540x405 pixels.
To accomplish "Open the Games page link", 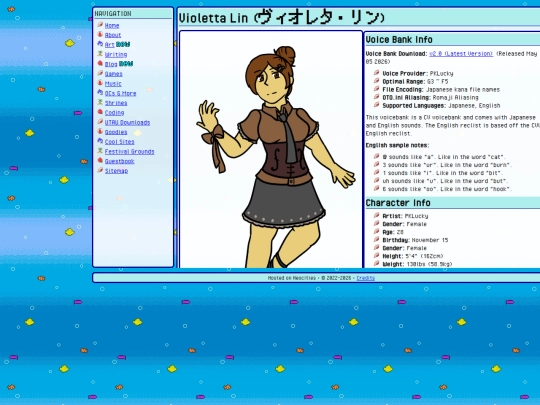I will [113, 74].
